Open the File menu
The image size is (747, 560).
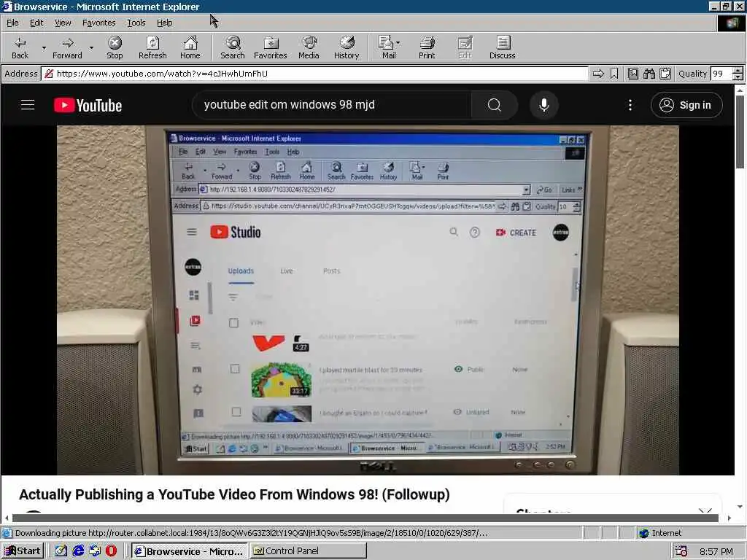tap(12, 23)
